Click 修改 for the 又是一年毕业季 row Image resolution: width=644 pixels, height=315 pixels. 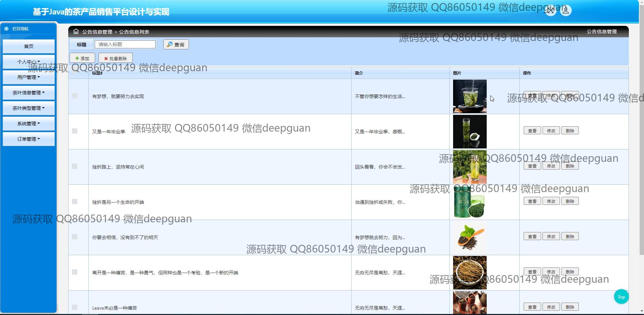click(x=551, y=131)
